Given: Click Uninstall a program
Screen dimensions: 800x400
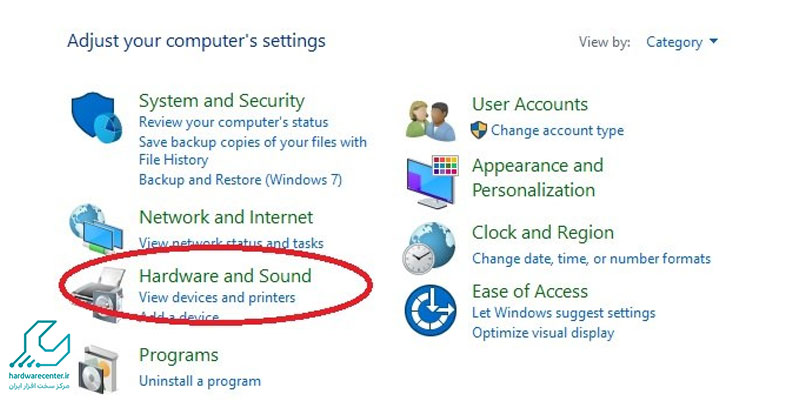Looking at the screenshot, I should [x=199, y=381].
